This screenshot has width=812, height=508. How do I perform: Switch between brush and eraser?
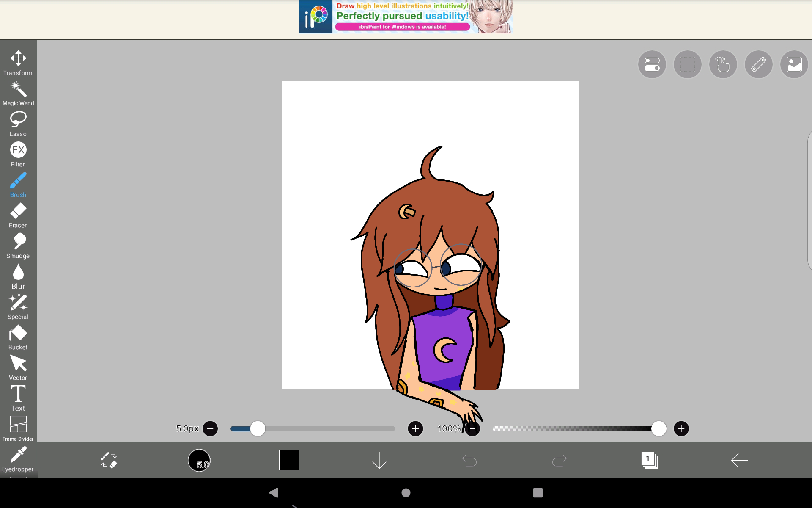click(109, 460)
